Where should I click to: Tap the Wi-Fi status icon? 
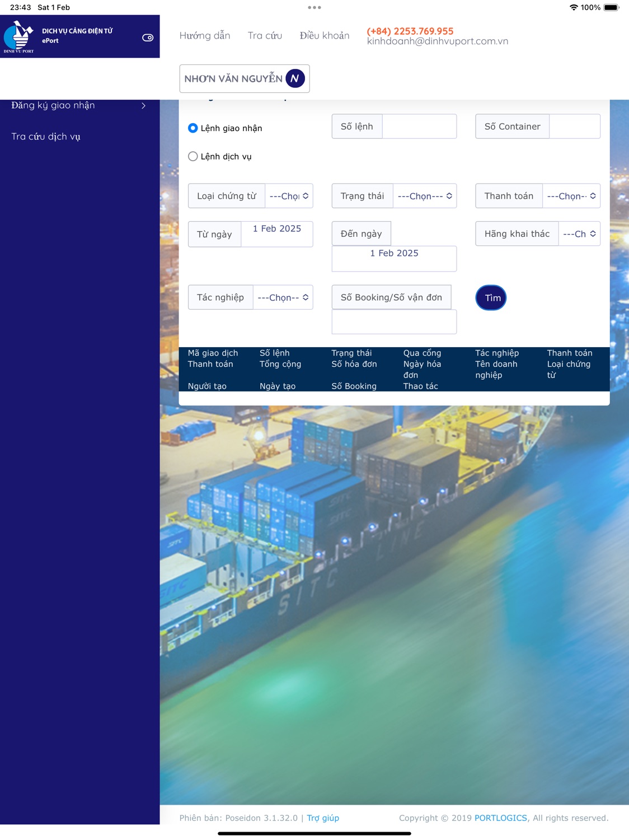pyautogui.click(x=574, y=7)
